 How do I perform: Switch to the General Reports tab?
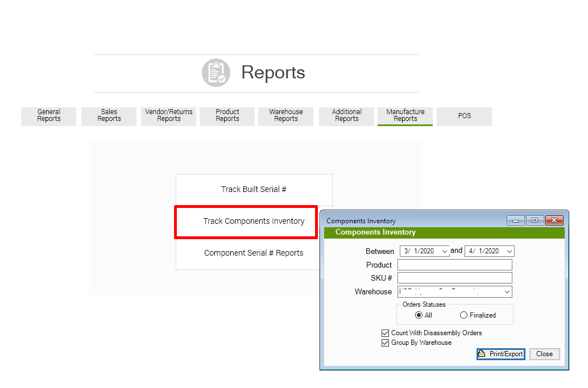click(x=49, y=116)
